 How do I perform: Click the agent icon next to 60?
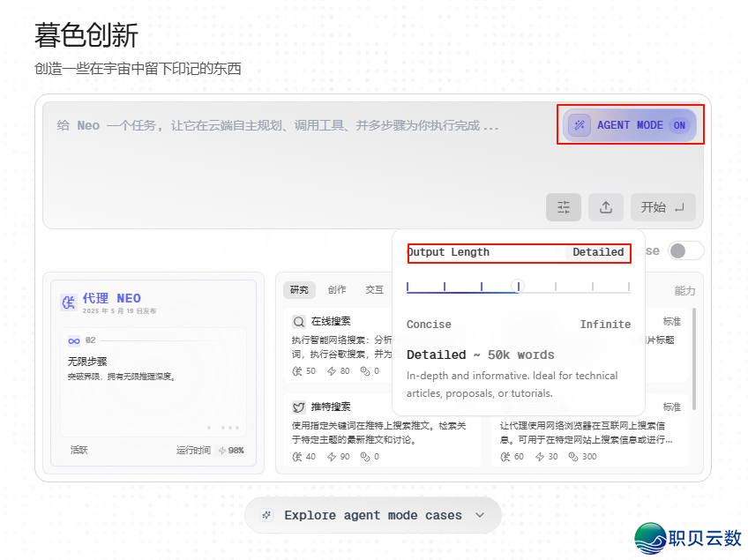(505, 457)
